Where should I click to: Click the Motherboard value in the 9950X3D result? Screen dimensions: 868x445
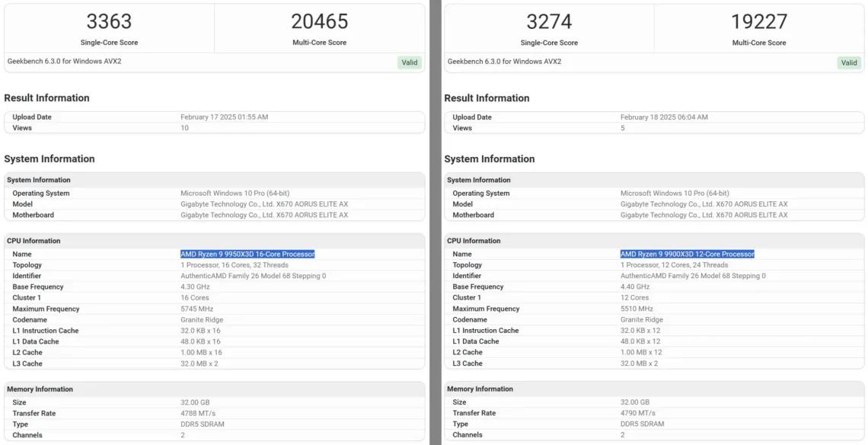[264, 215]
